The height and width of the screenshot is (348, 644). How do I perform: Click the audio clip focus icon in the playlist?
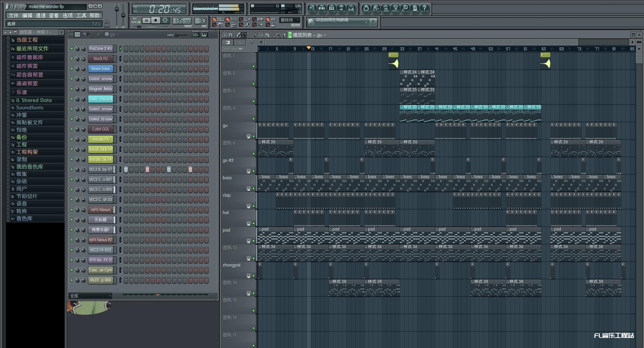(228, 42)
